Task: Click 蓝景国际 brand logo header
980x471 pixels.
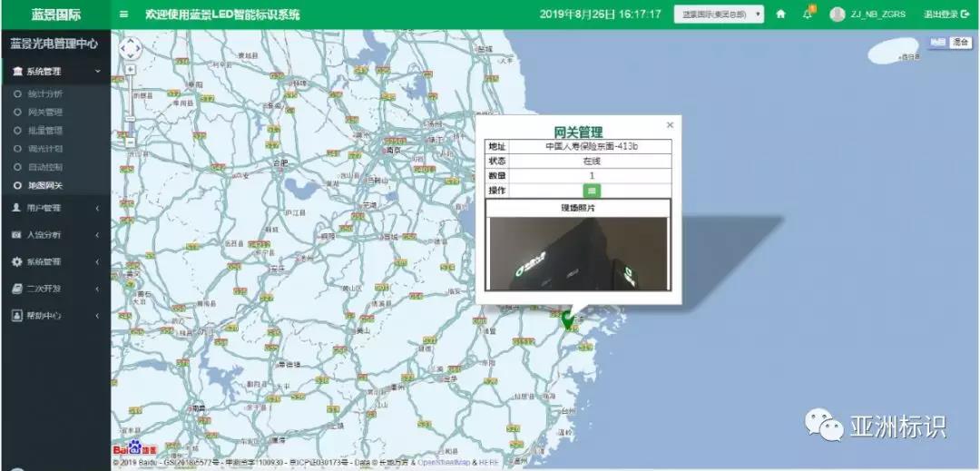Action: click(x=56, y=15)
